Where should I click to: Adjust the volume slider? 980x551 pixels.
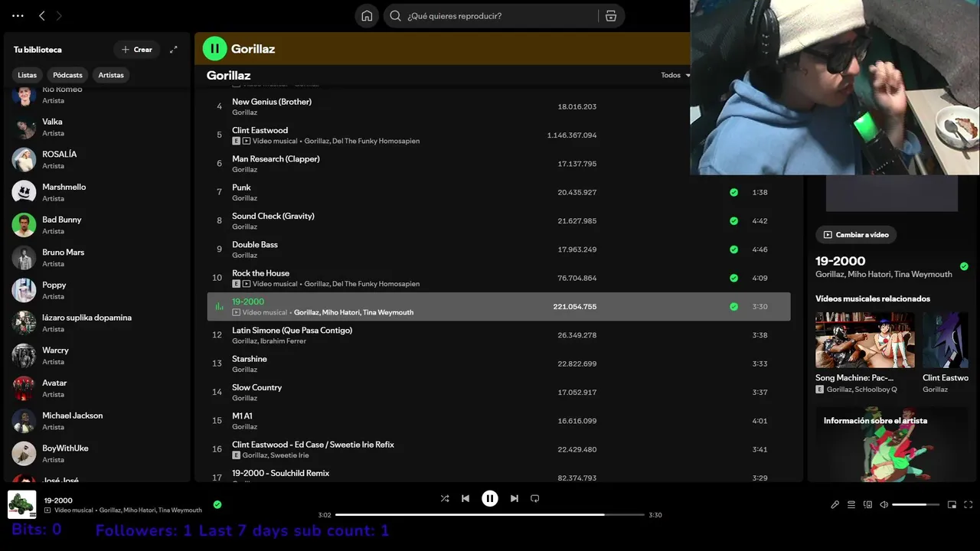tap(915, 504)
